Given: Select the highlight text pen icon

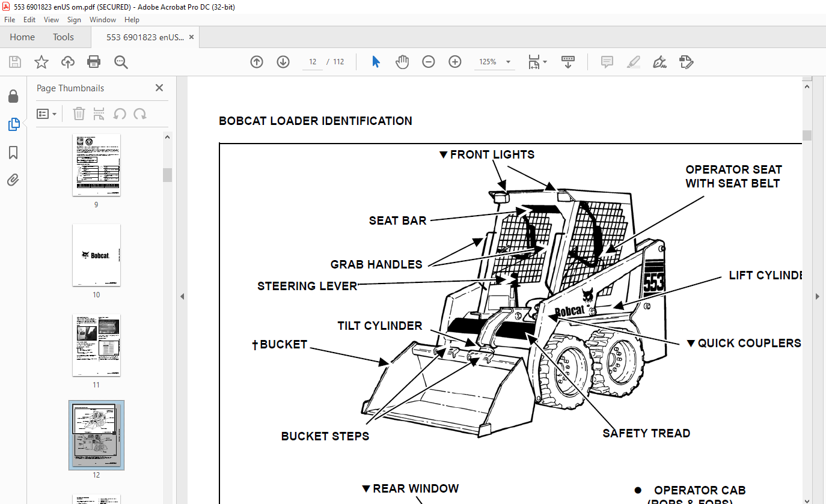Looking at the screenshot, I should click(634, 62).
